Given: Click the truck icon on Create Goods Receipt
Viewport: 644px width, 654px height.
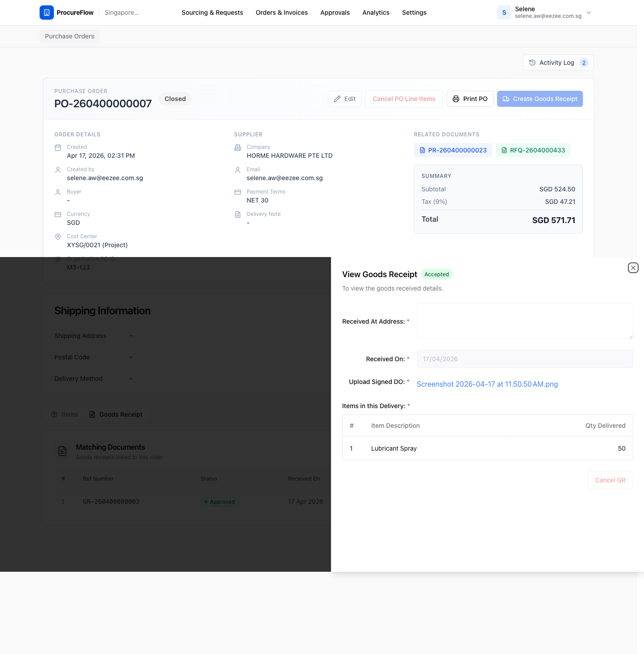Looking at the screenshot, I should click(506, 99).
